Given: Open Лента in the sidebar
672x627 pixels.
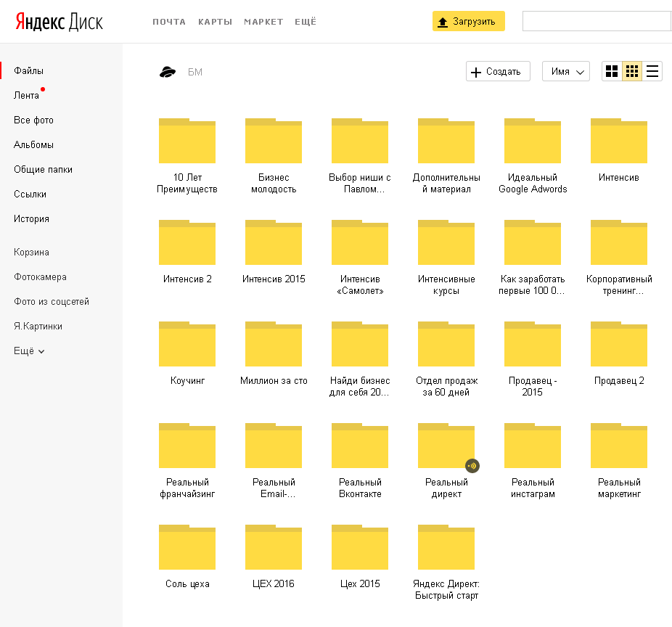Looking at the screenshot, I should pyautogui.click(x=26, y=96).
